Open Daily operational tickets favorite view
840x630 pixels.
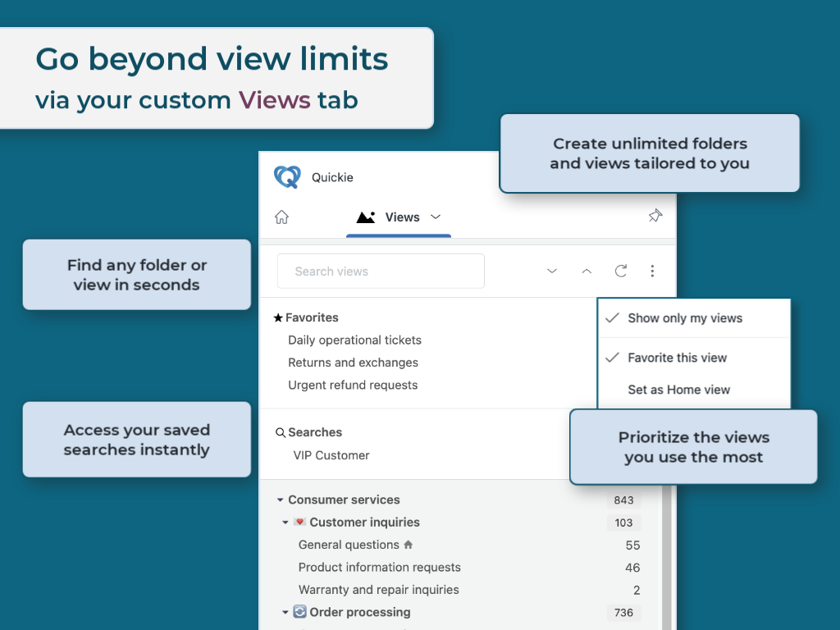(x=354, y=340)
